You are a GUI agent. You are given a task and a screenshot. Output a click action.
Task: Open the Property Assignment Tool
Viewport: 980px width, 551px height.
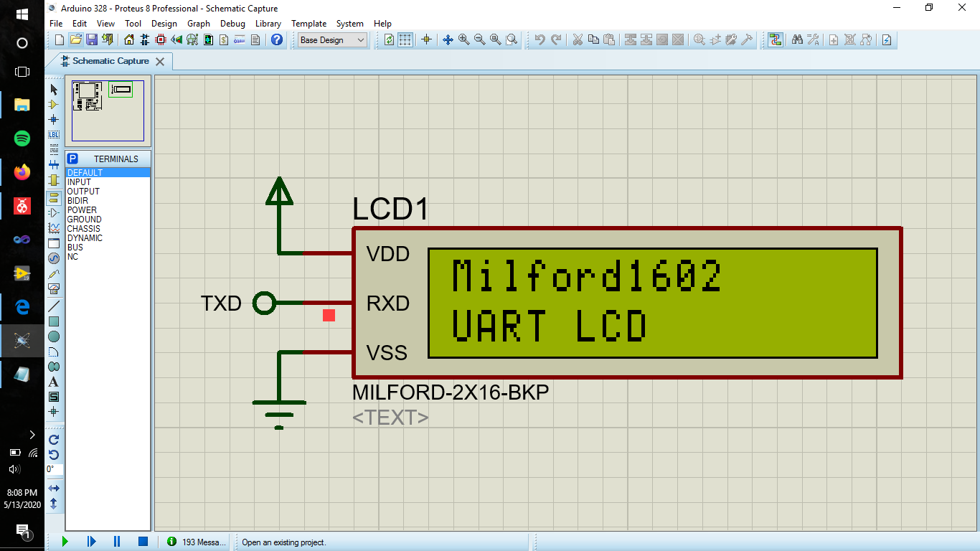(814, 40)
